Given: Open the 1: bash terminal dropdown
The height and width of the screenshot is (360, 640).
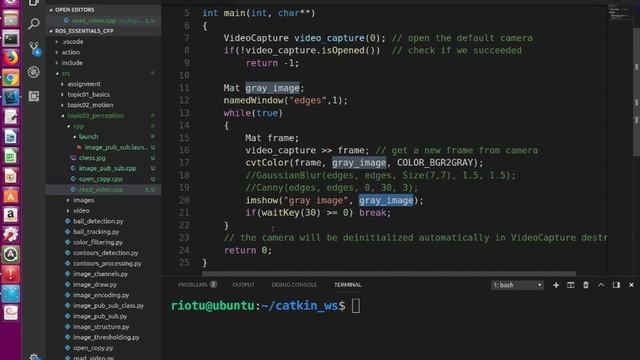Looking at the screenshot, I should click(518, 285).
